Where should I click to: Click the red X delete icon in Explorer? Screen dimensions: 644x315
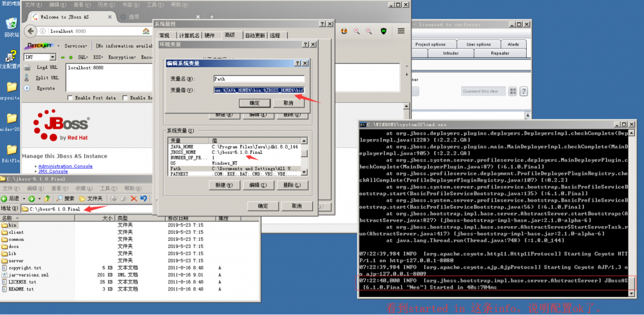click(x=134, y=198)
